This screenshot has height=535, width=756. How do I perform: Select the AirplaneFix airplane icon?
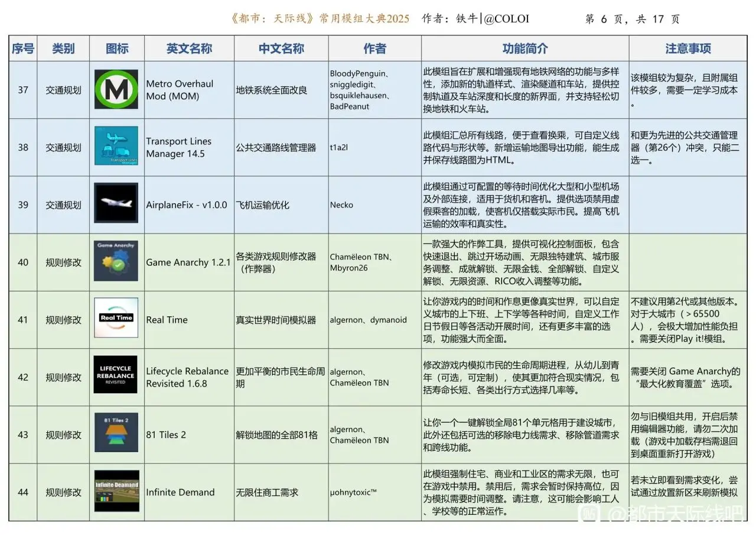click(x=116, y=204)
